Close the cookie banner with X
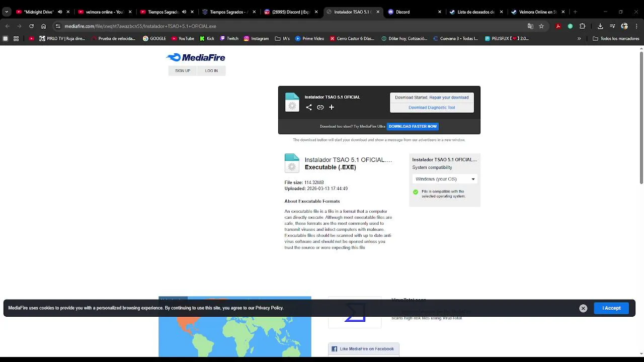The width and height of the screenshot is (644, 362). (583, 308)
